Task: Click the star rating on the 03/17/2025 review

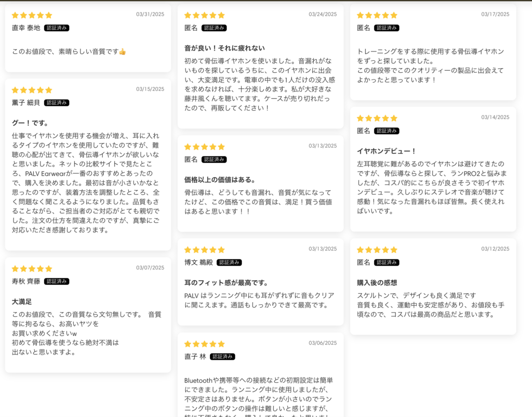Action: click(377, 15)
